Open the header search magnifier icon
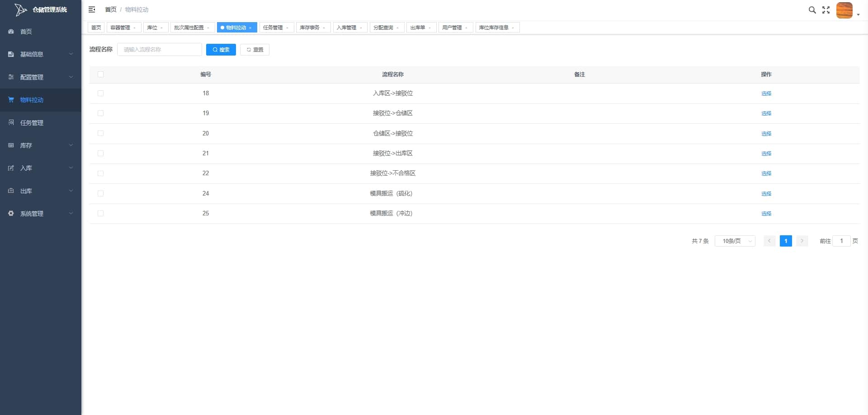The image size is (868, 415). (x=812, y=10)
